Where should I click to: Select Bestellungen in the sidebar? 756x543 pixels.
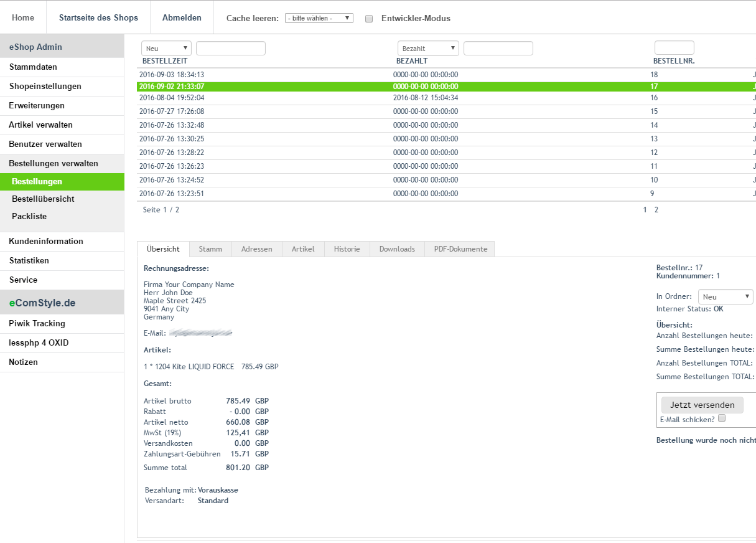coord(62,182)
